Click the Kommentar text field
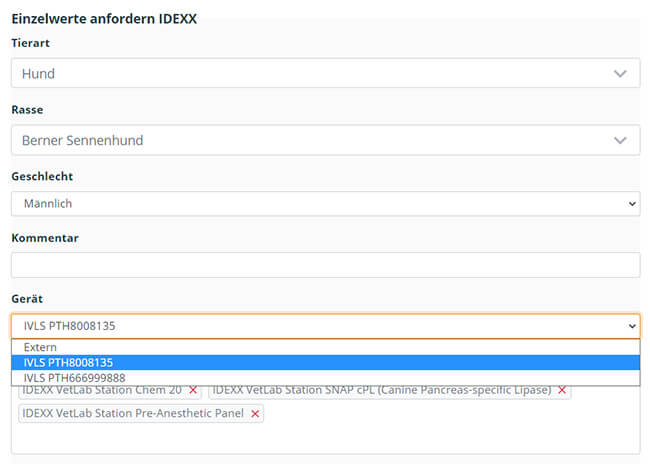650x464 pixels. [325, 265]
